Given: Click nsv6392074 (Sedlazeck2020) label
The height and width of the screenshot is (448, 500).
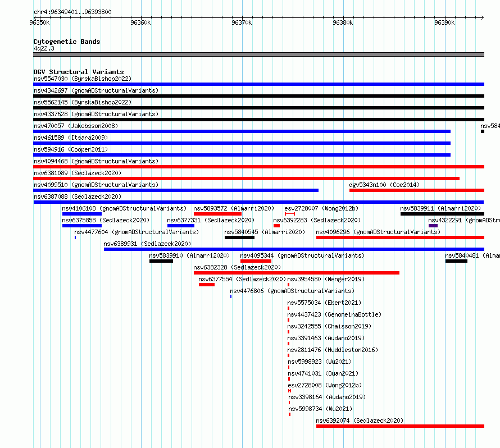Looking at the screenshot, I should [x=360, y=420].
